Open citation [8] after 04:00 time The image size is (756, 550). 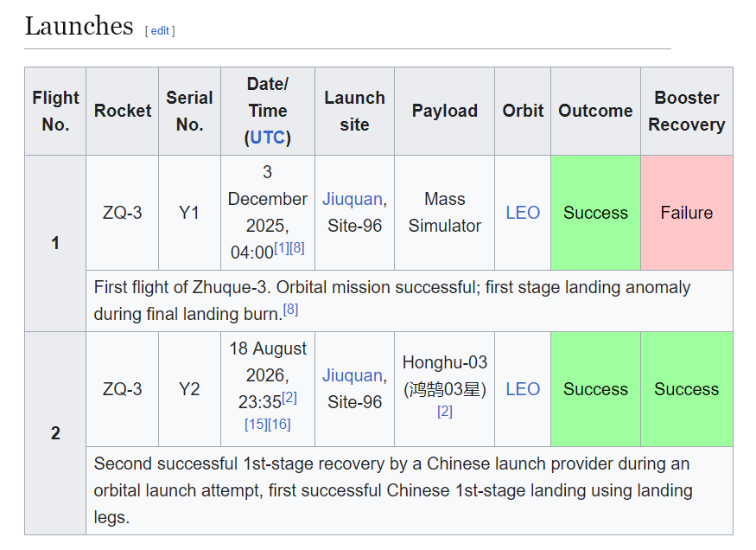click(x=297, y=248)
